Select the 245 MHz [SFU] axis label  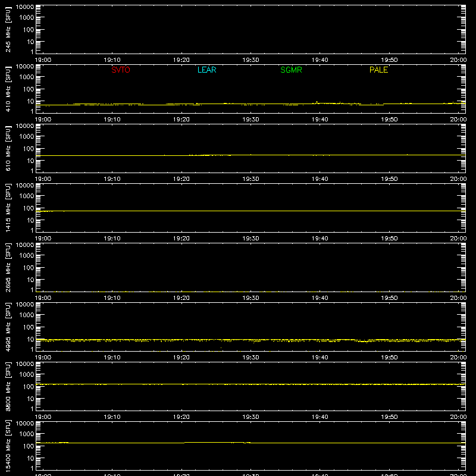8,29
